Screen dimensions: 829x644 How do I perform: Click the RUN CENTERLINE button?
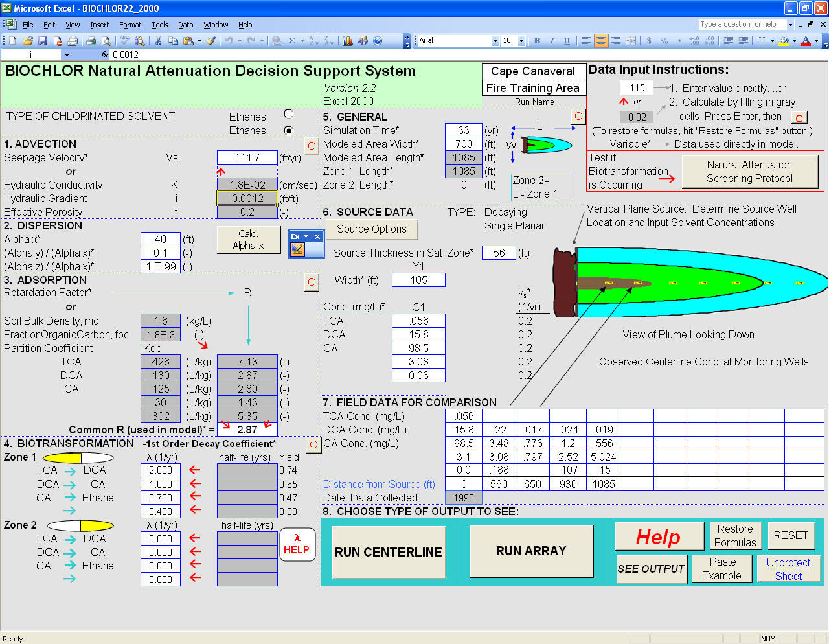(389, 552)
